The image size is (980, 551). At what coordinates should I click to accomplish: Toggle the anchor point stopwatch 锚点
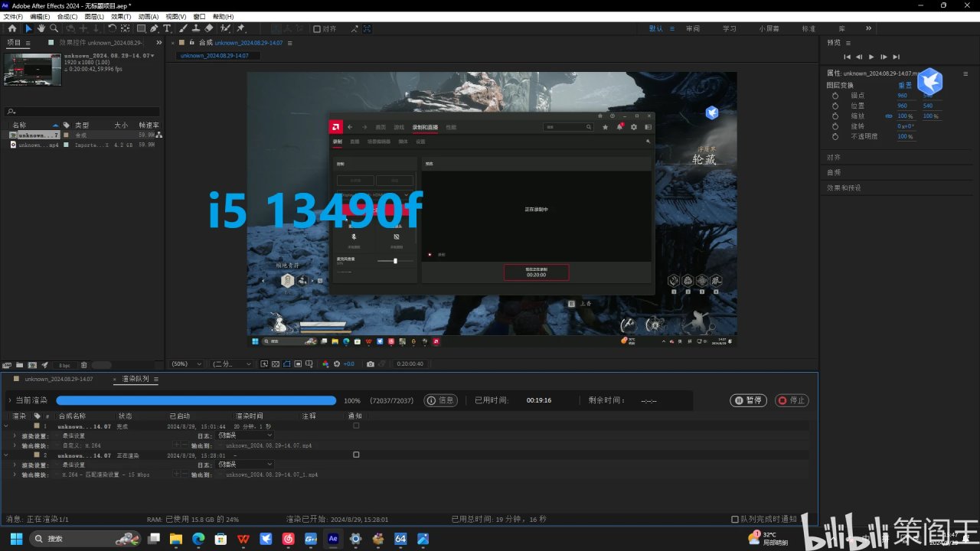(835, 96)
